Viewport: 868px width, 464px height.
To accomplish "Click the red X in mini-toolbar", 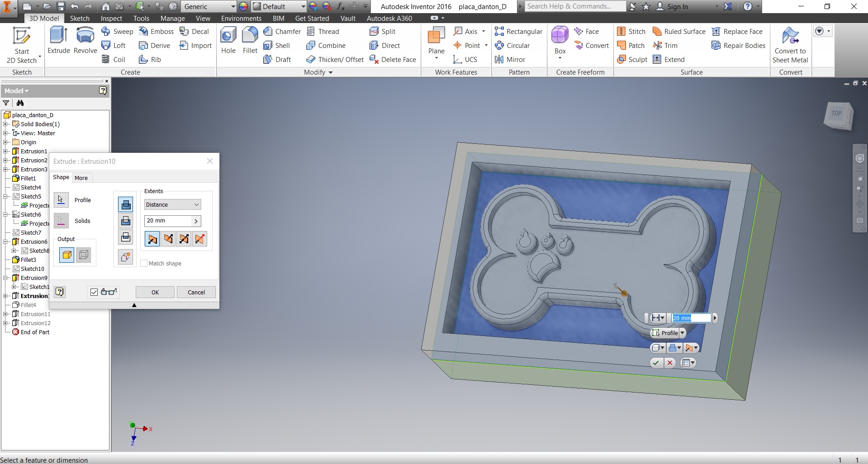I will tap(670, 363).
